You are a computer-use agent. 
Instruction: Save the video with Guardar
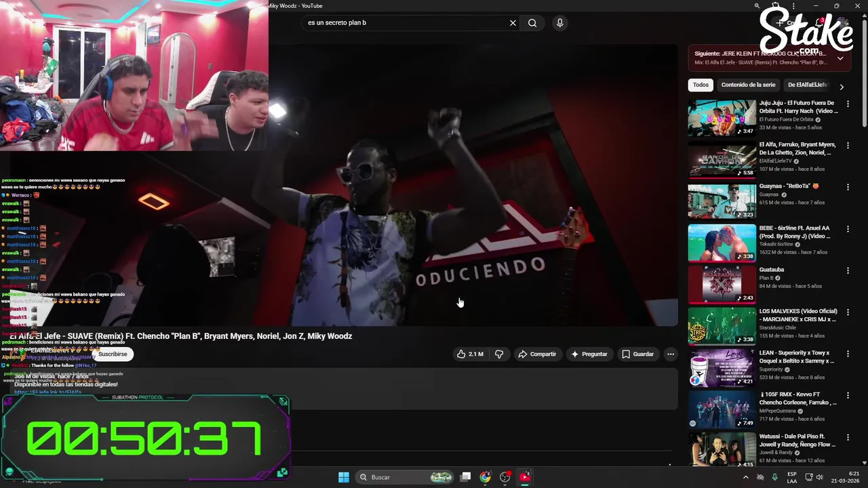(638, 354)
